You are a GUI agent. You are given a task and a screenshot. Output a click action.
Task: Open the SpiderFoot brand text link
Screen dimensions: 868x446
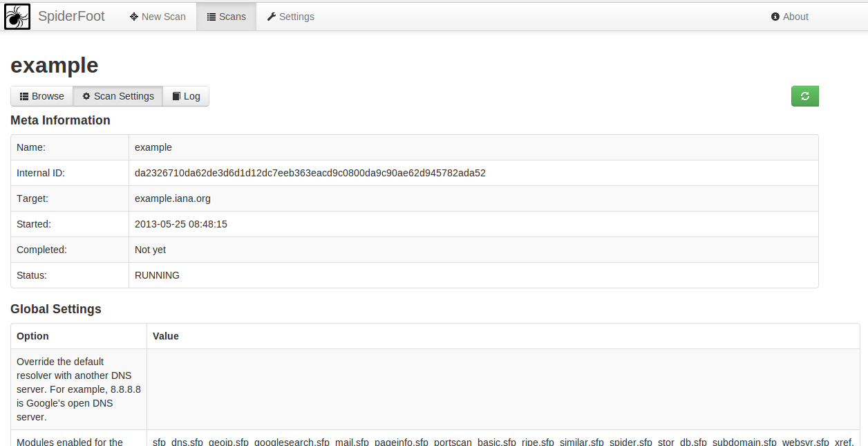[71, 16]
